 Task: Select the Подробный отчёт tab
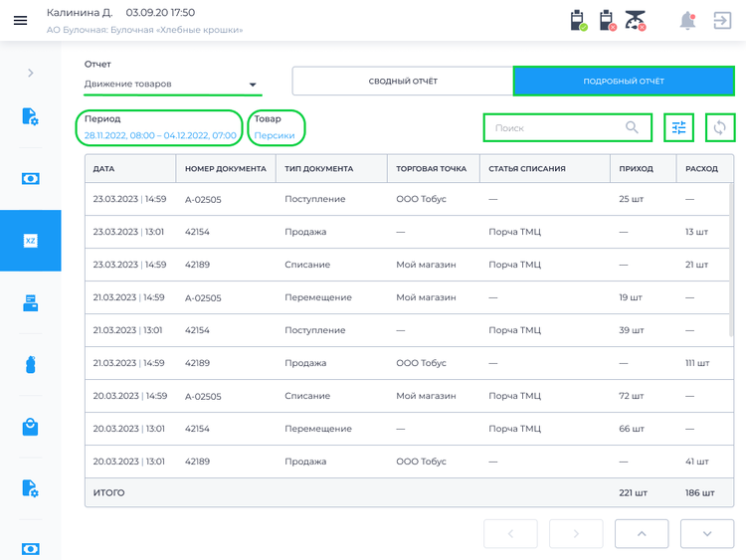click(624, 81)
